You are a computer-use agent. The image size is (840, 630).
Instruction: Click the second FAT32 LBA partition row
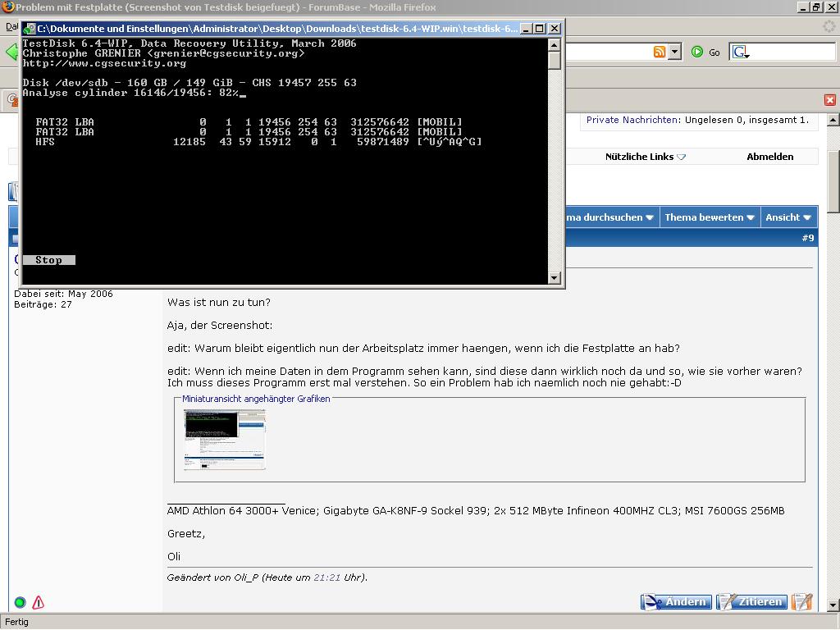pyautogui.click(x=249, y=132)
